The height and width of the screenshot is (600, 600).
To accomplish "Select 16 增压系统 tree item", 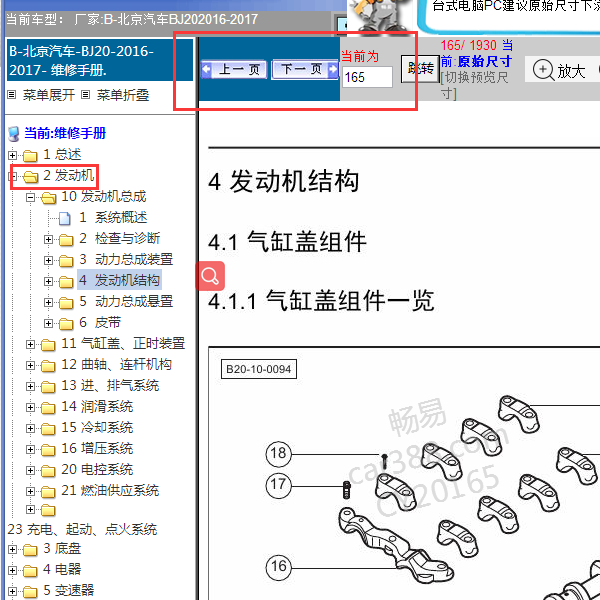I will click(97, 448).
